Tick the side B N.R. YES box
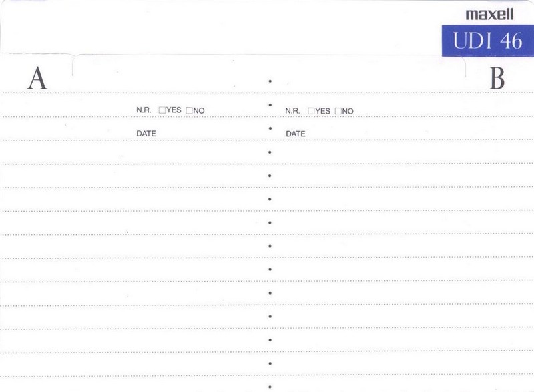534x392 pixels. (312, 110)
